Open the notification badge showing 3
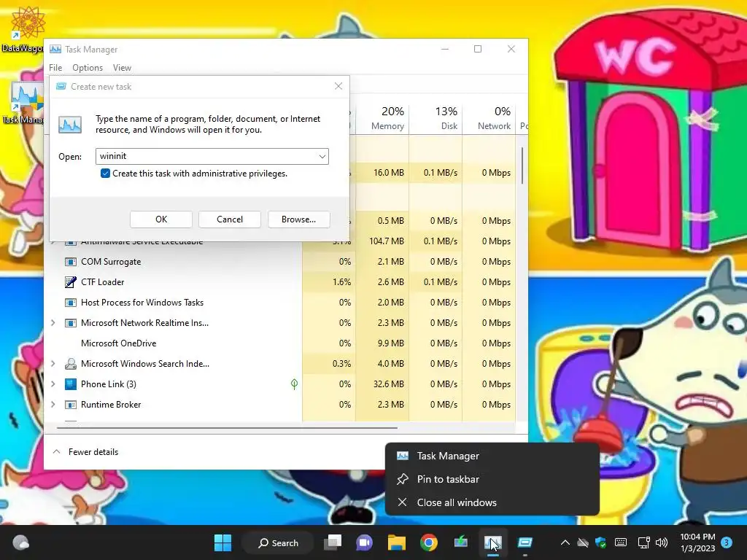Image resolution: width=747 pixels, height=560 pixels. point(727,542)
